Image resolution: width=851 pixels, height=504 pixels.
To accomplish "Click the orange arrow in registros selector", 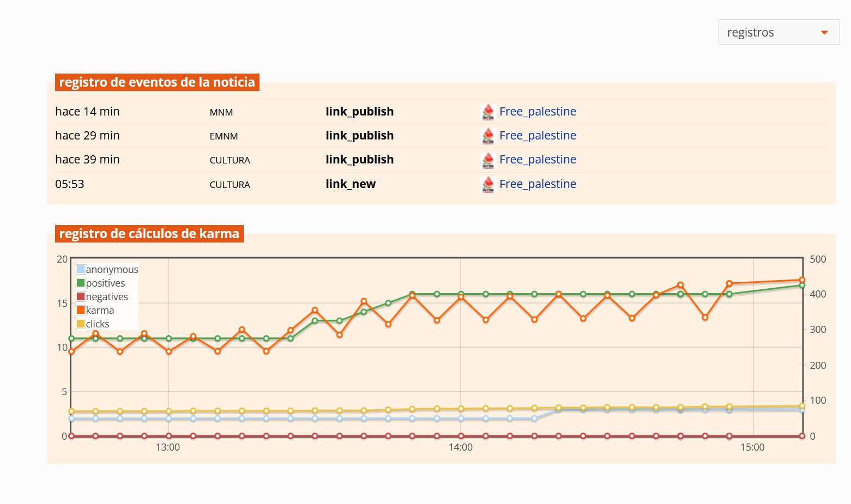I will tap(824, 33).
